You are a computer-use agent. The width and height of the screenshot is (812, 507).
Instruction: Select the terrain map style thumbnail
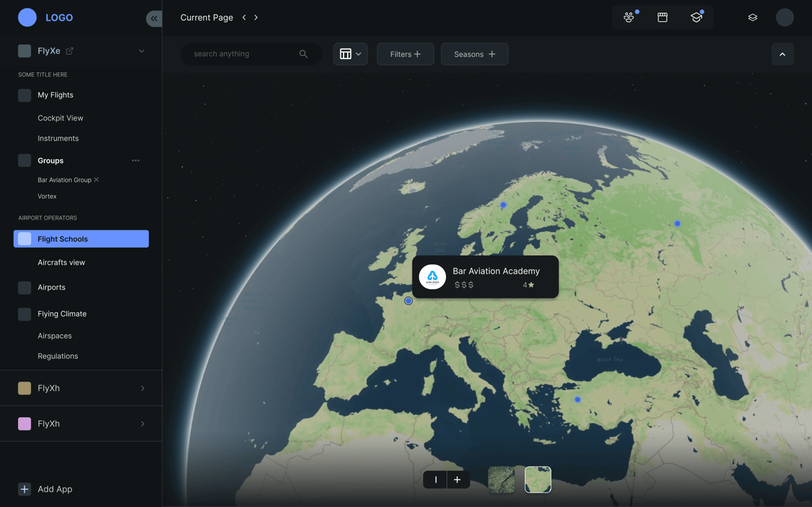[538, 479]
